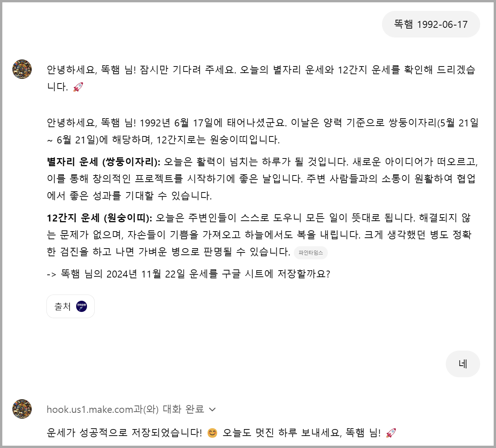Click the paragraph mentioning 1992년 6월 17일
496x448 pixels.
click(x=263, y=131)
